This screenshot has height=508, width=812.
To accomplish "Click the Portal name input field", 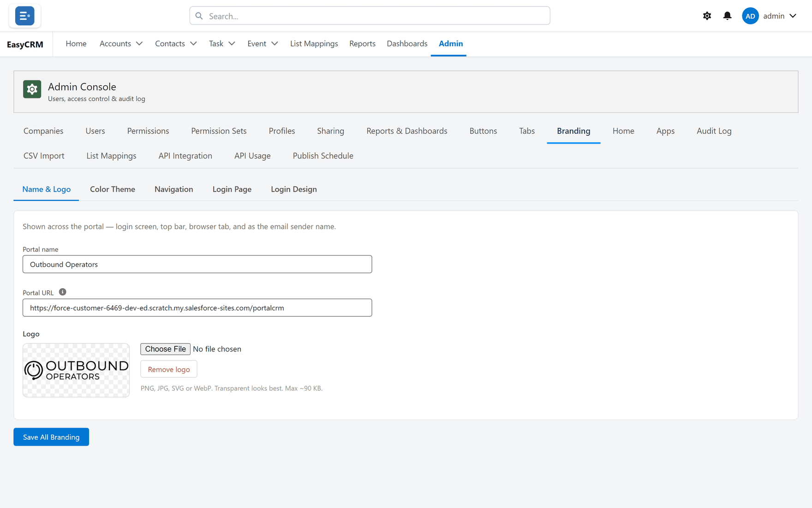I will (x=197, y=264).
